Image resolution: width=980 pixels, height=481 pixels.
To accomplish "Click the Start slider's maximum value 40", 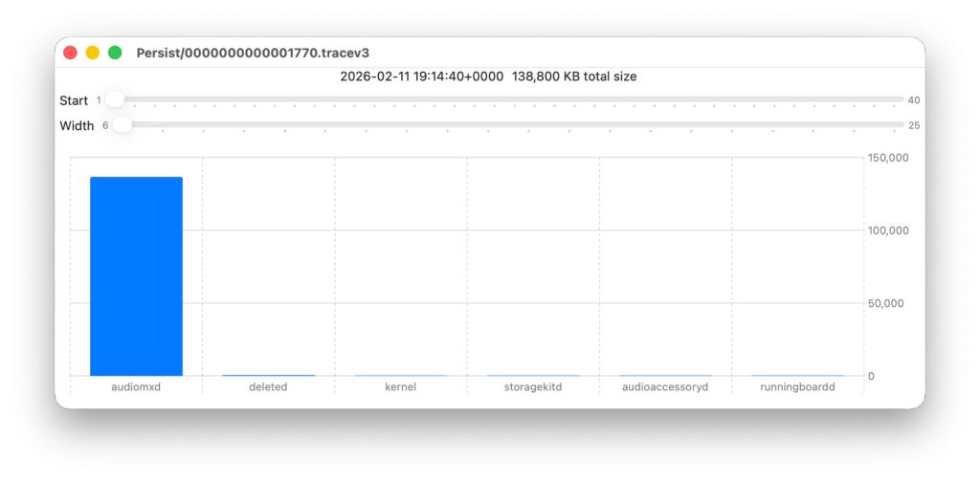I will pos(913,100).
